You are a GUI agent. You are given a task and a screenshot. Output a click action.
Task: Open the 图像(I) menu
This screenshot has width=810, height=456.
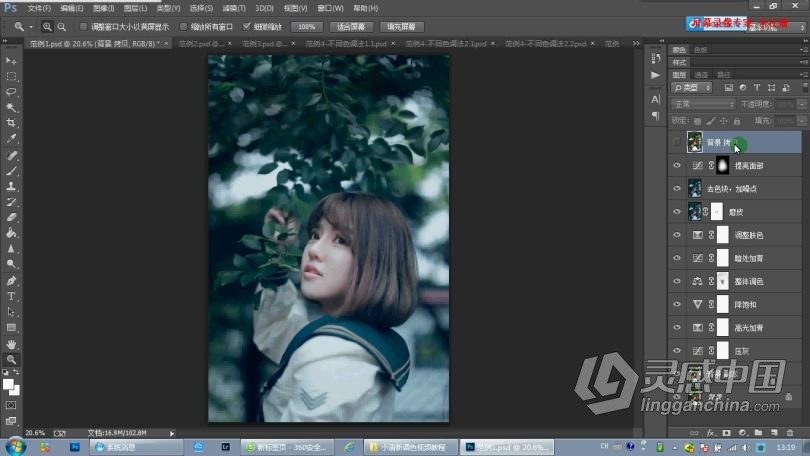point(104,8)
